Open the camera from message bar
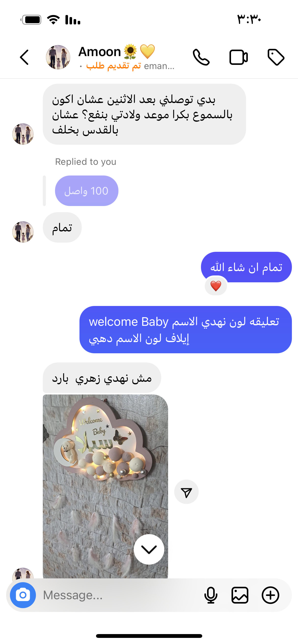This screenshot has width=298, height=644. coord(23,595)
